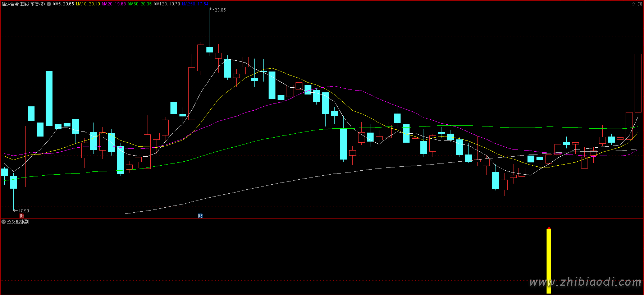Click the blue MA250 label
The height and width of the screenshot is (295, 644).
[x=195, y=4]
